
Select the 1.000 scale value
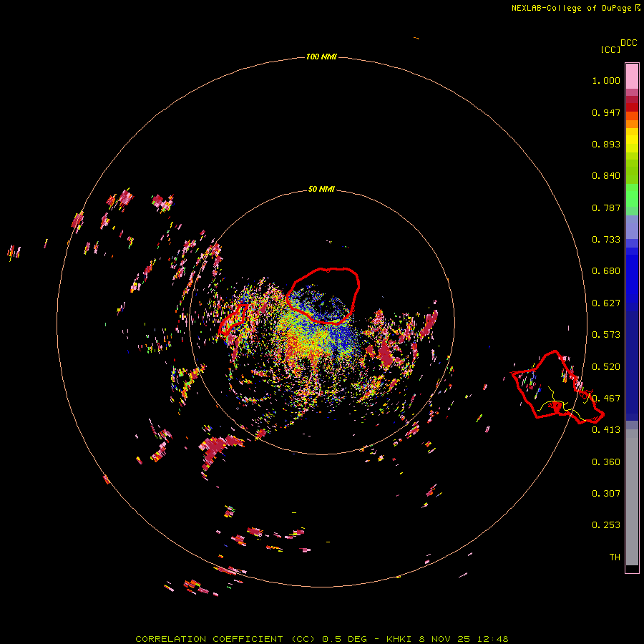point(606,80)
